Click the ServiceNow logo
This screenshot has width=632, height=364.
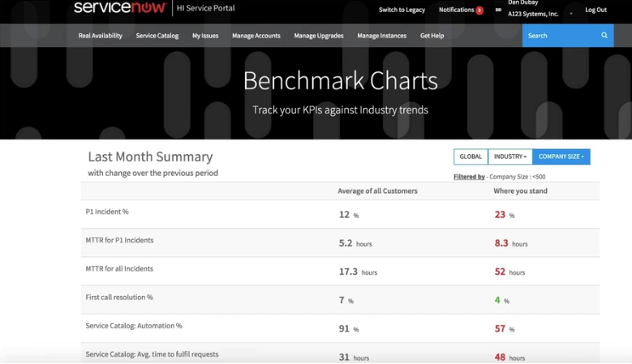pos(120,7)
